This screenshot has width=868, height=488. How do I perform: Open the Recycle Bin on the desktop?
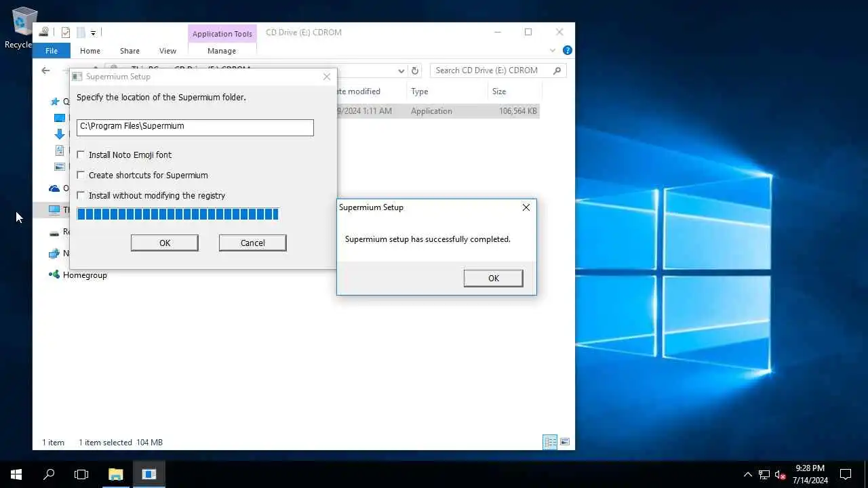pos(24,28)
